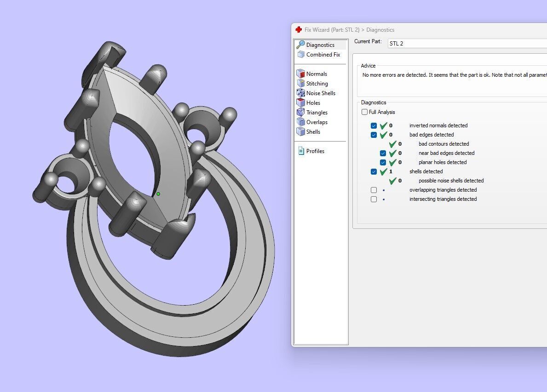Click the 'bad contours detected' label

pos(444,144)
